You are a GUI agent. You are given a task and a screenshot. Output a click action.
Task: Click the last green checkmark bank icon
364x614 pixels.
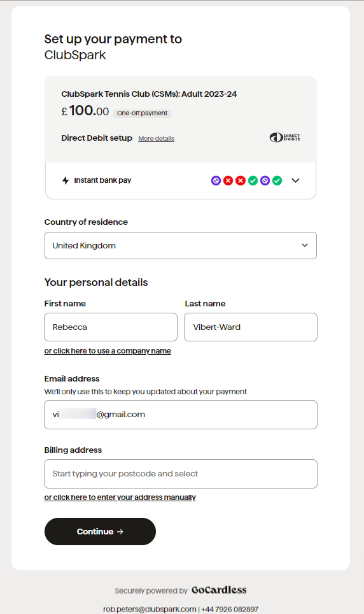pyautogui.click(x=277, y=180)
